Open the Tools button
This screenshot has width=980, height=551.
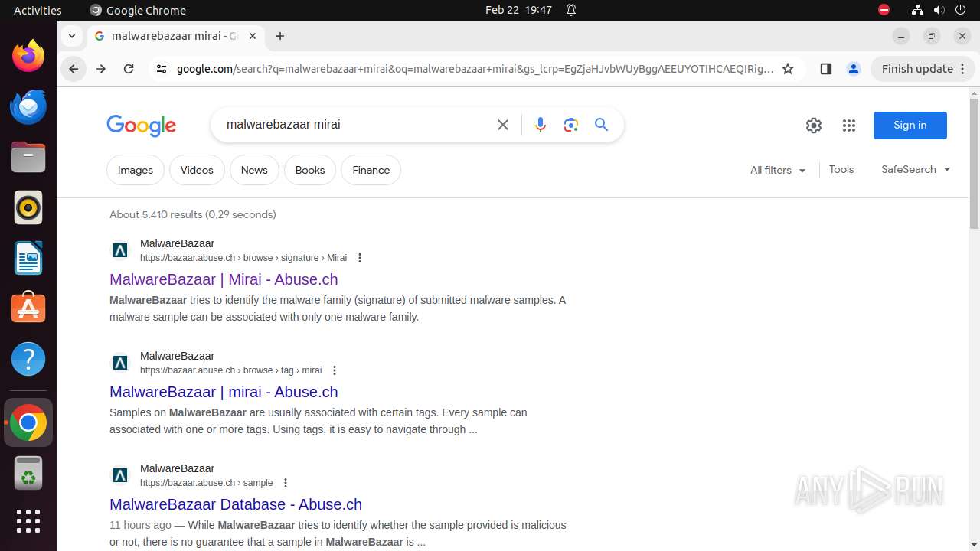click(841, 169)
